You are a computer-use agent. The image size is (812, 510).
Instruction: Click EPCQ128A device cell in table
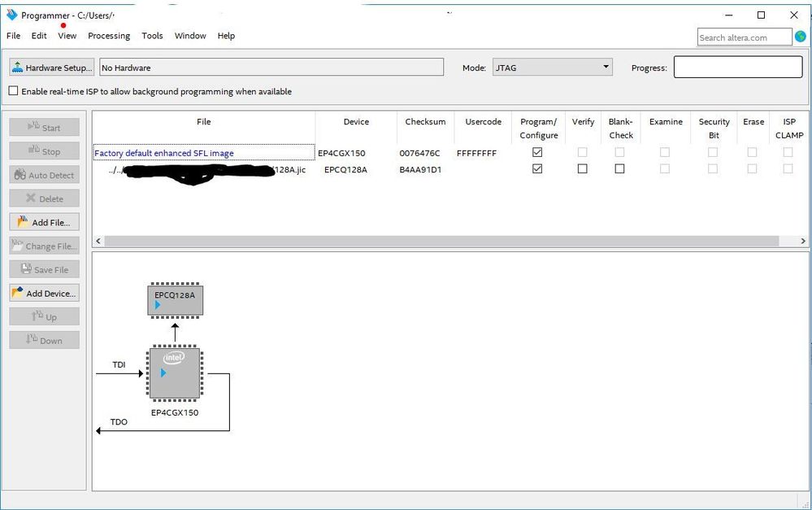pyautogui.click(x=345, y=169)
